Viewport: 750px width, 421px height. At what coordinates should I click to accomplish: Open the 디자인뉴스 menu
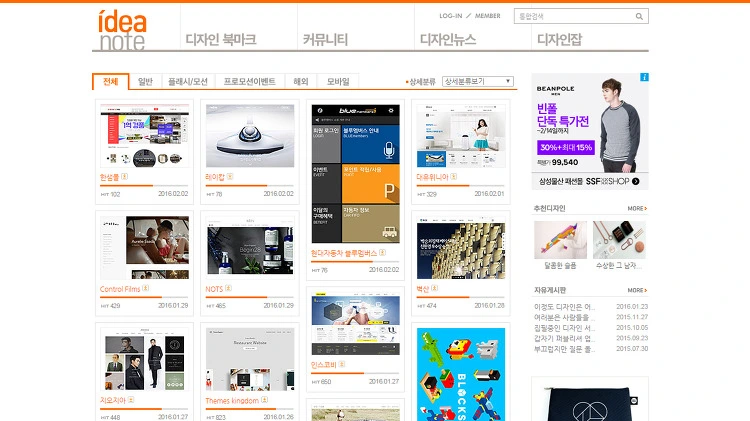(448, 39)
